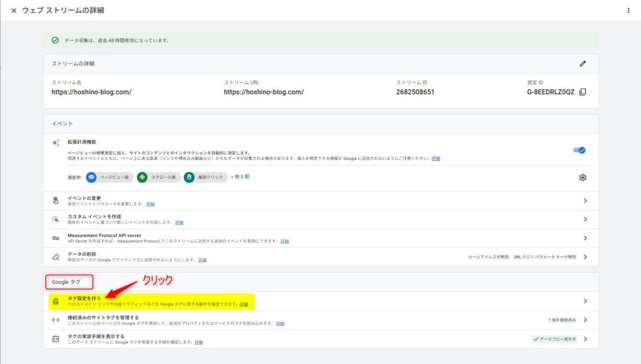Image resolution: width=641 pixels, height=364 pixels.
Task: Click the タグ設定を行う tag icon
Action: 56,300
